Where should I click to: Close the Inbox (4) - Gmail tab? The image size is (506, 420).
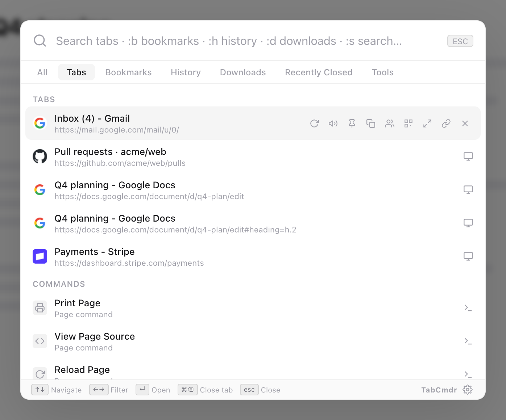pyautogui.click(x=465, y=123)
